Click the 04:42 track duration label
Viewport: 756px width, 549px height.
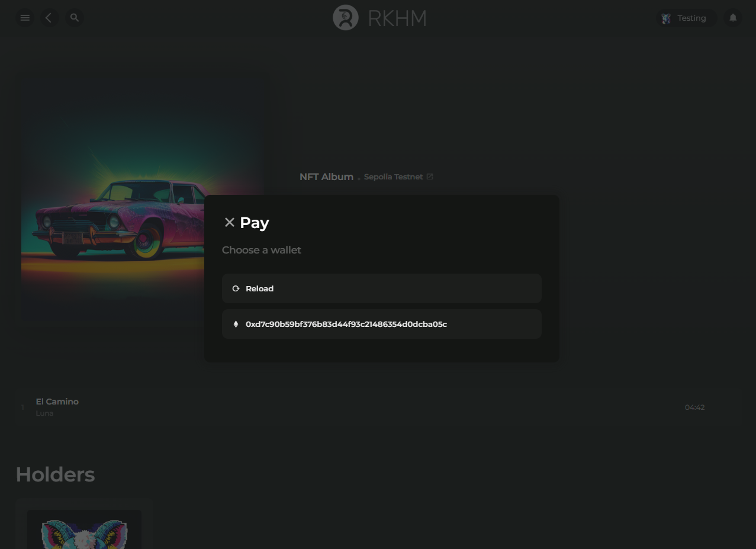tap(694, 407)
